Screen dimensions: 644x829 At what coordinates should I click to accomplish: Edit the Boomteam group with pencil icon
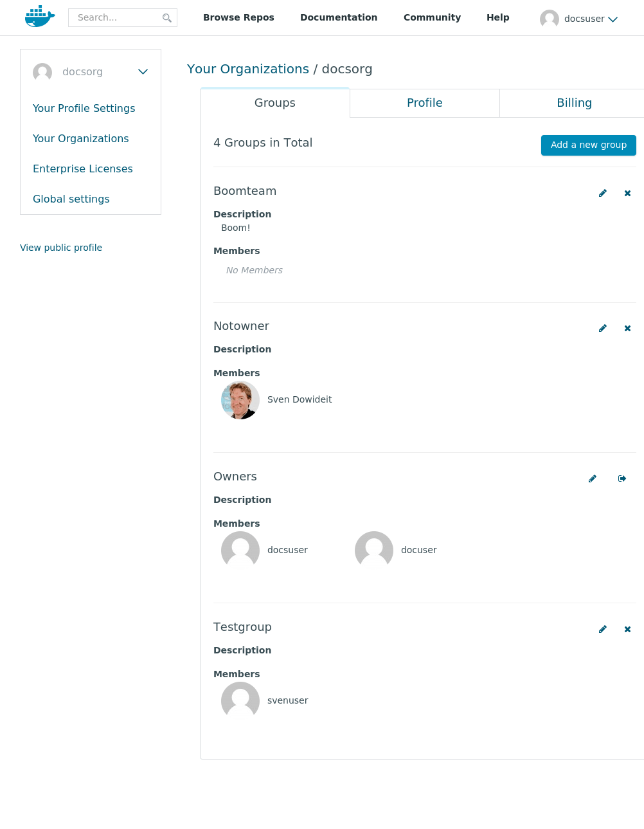click(603, 193)
